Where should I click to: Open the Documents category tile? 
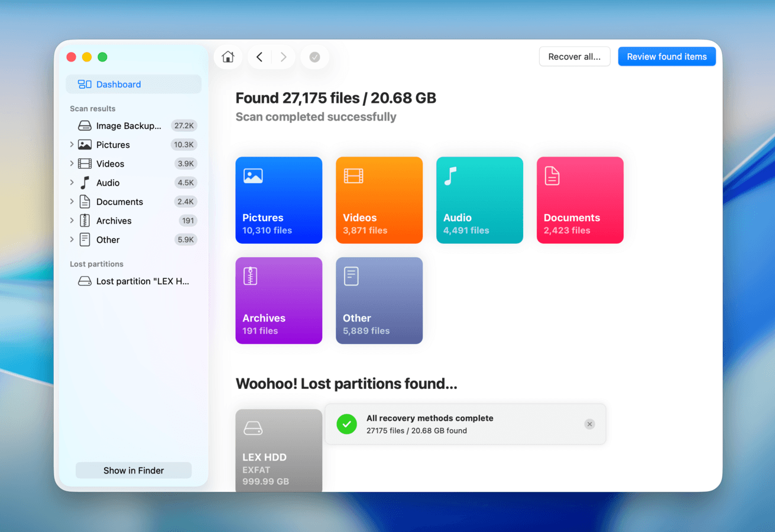click(580, 200)
